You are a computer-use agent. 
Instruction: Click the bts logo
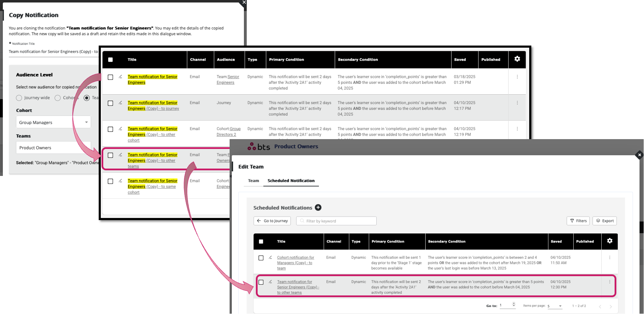click(x=259, y=146)
